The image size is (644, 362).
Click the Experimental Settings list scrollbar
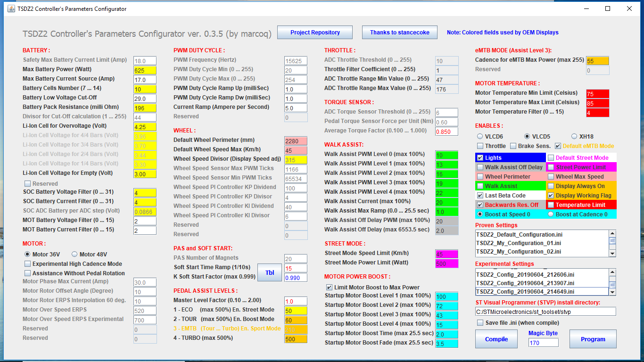click(x=612, y=282)
